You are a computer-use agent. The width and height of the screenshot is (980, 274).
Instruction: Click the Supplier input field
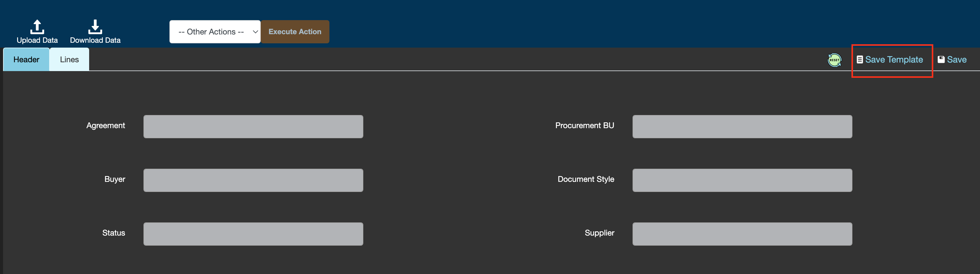pyautogui.click(x=742, y=234)
